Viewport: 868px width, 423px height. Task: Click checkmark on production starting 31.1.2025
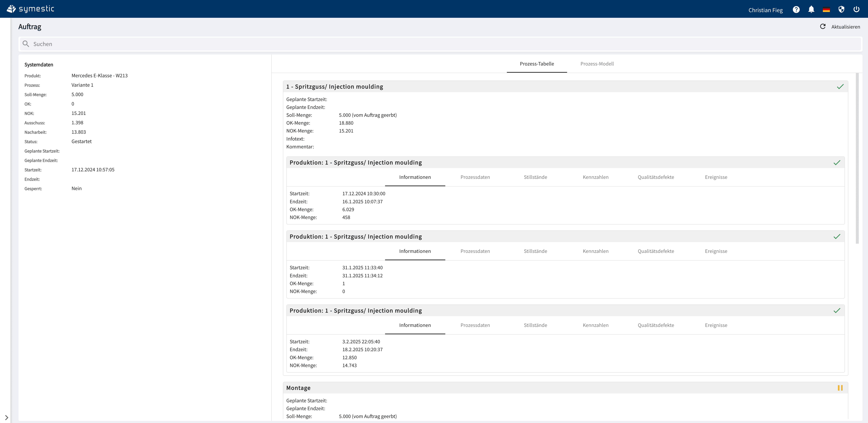tap(837, 237)
